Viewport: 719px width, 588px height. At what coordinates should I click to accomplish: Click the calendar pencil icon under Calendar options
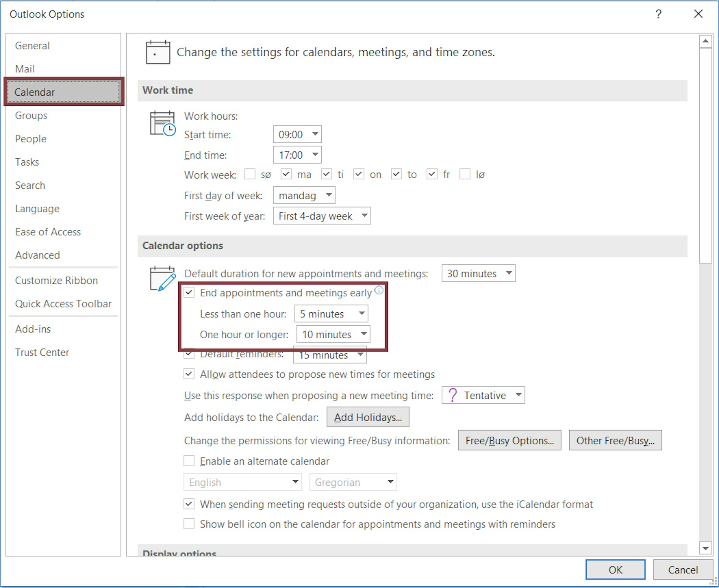(163, 279)
